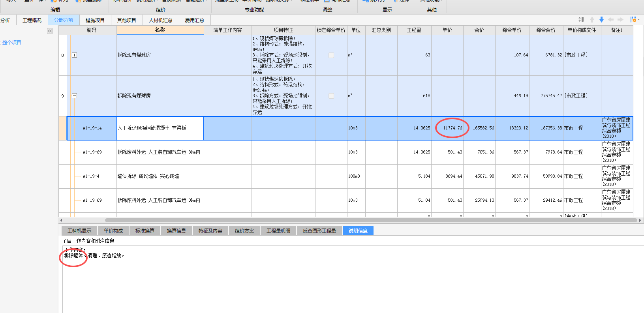
Task: Select code cell A1-19-14
Action: click(92, 128)
